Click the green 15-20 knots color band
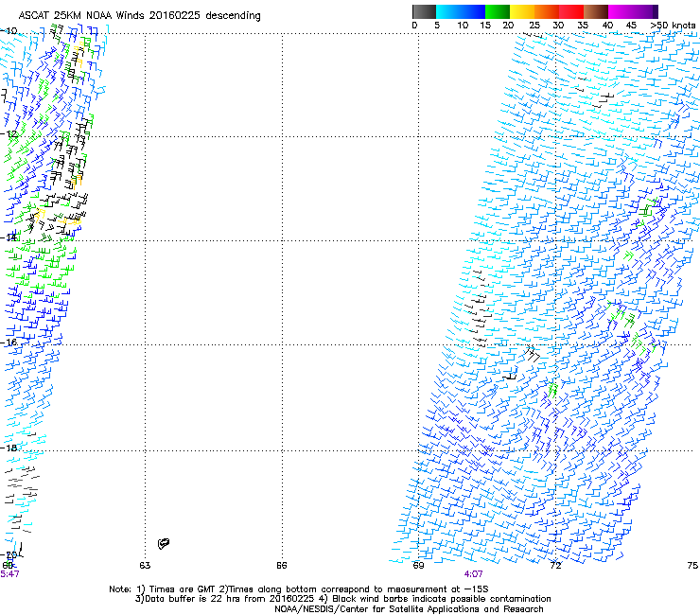 click(x=498, y=11)
